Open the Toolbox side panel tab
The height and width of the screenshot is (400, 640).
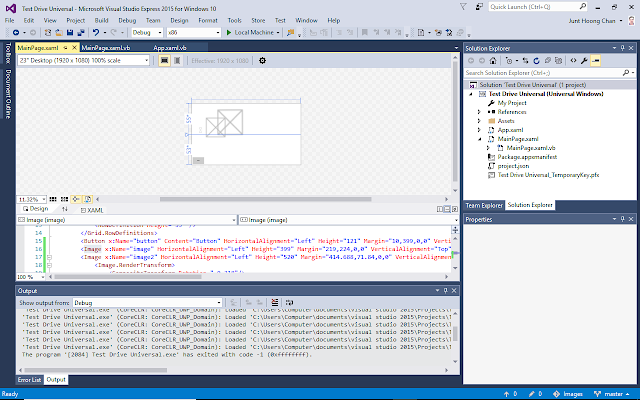point(8,53)
